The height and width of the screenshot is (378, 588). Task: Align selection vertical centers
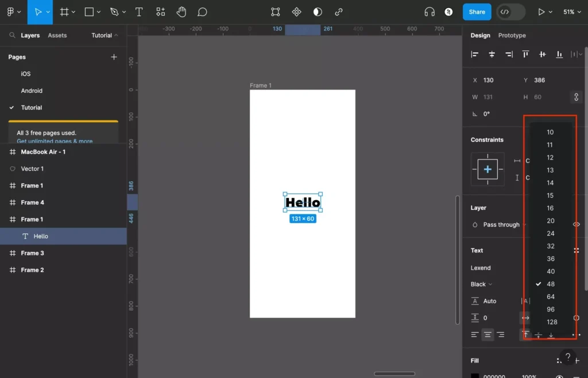(542, 54)
